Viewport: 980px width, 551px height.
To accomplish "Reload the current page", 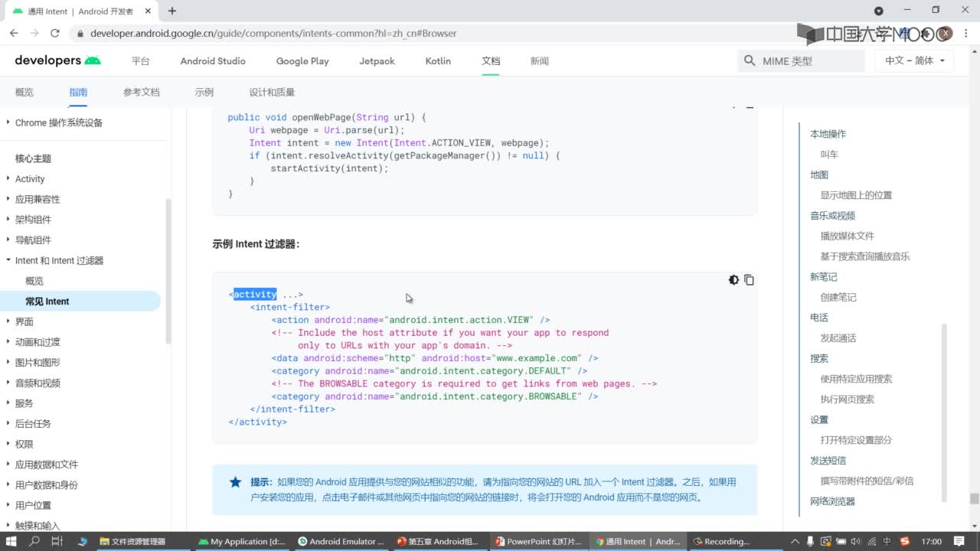I will pos(55,33).
